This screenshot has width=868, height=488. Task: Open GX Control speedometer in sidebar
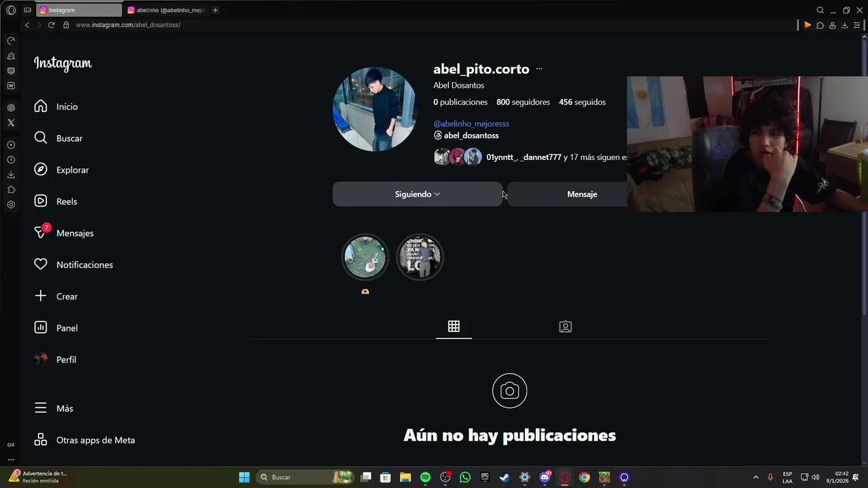11,41
